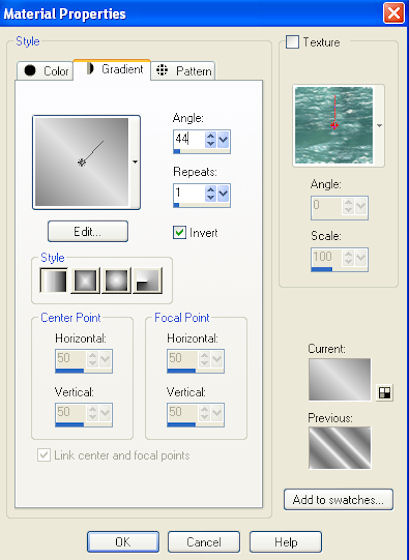Open the texture picker dropdown arrow
Screen dimensions: 409x560
click(x=379, y=125)
